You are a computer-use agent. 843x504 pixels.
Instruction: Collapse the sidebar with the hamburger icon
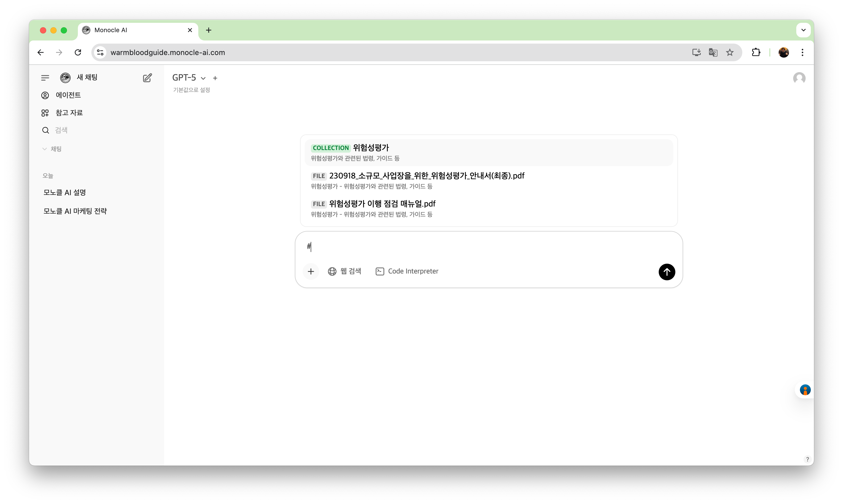tap(45, 78)
